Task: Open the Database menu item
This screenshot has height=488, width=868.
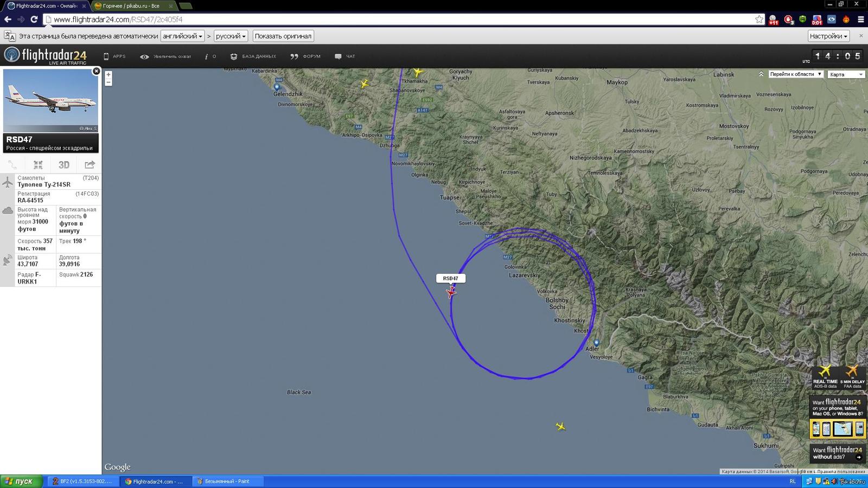Action: (253, 56)
